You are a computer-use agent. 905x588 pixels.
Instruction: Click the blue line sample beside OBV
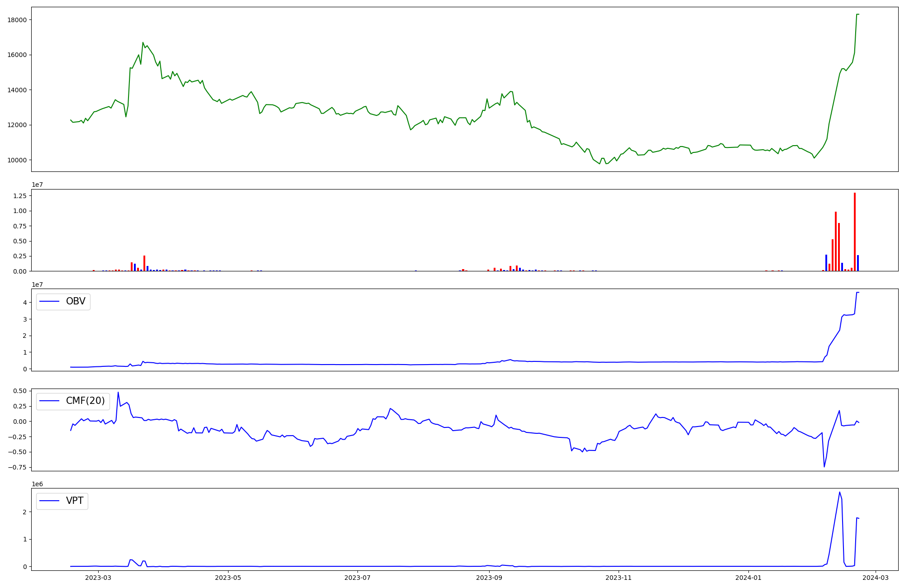coord(50,301)
